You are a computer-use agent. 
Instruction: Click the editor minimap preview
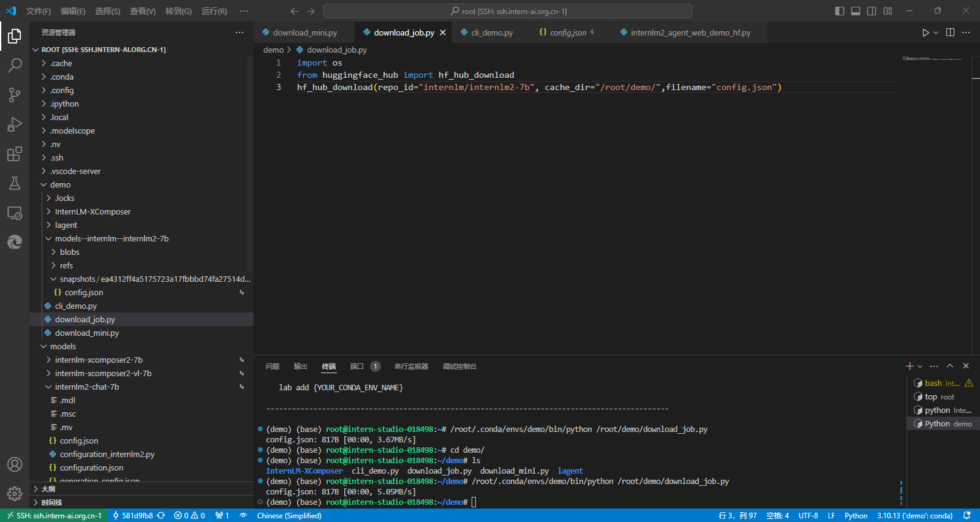tap(931, 59)
